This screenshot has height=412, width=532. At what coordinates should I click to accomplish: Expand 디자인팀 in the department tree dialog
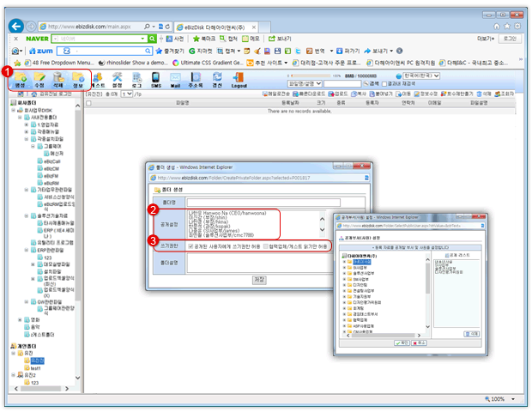coord(344,285)
